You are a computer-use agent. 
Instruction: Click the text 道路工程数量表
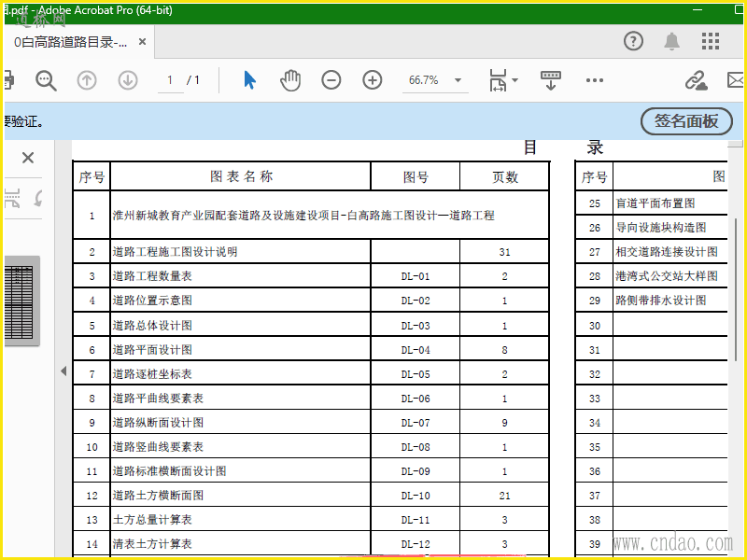pyautogui.click(x=152, y=275)
